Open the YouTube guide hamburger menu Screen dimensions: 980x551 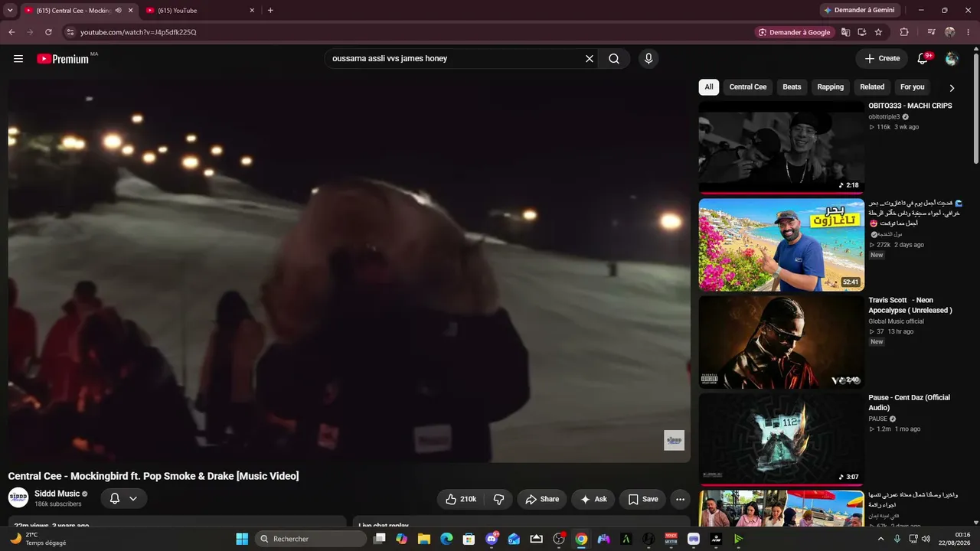(18, 59)
